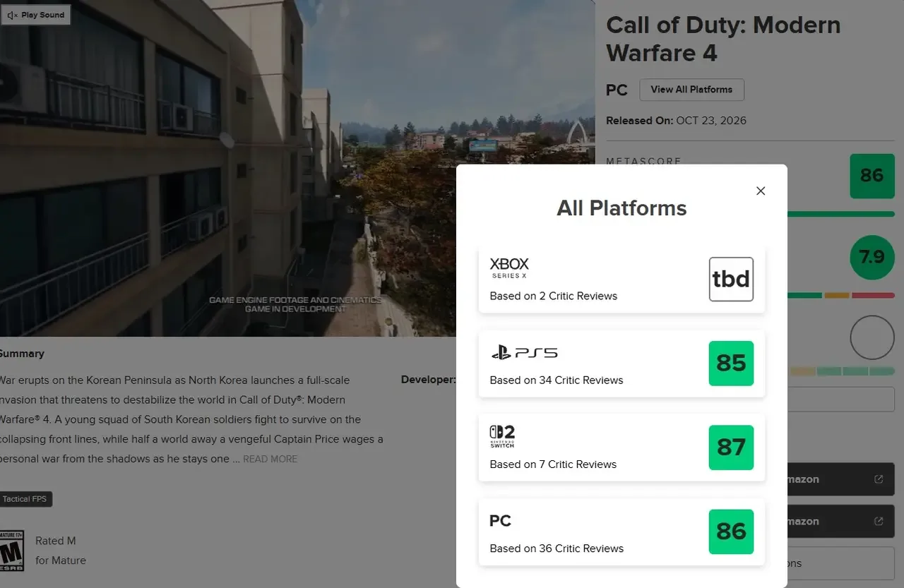This screenshot has height=588, width=904.
Task: Select the Nintendo Switch 2 platform card
Action: [621, 448]
